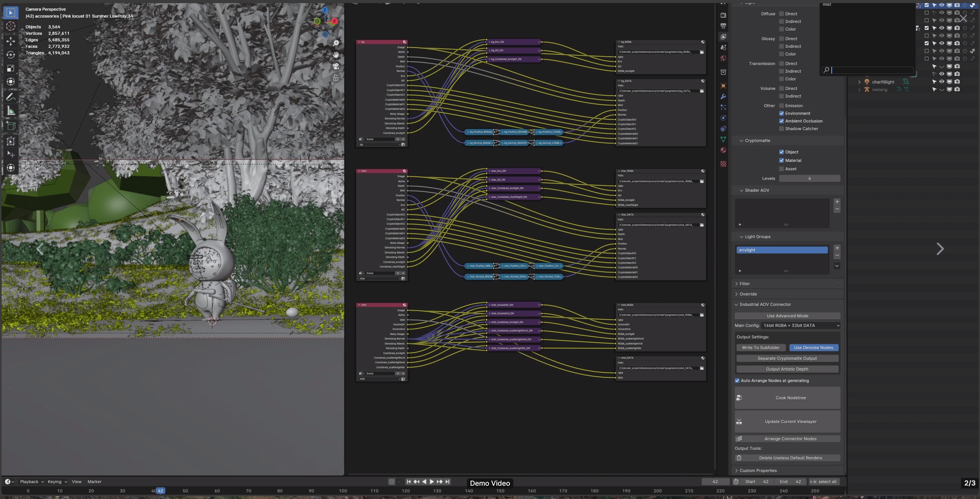Expand charfilllight in the outliner
Image resolution: width=980 pixels, height=499 pixels.
(x=859, y=82)
